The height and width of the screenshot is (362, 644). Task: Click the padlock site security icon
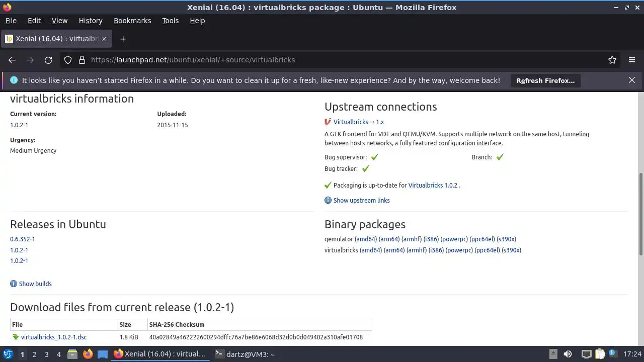click(82, 60)
